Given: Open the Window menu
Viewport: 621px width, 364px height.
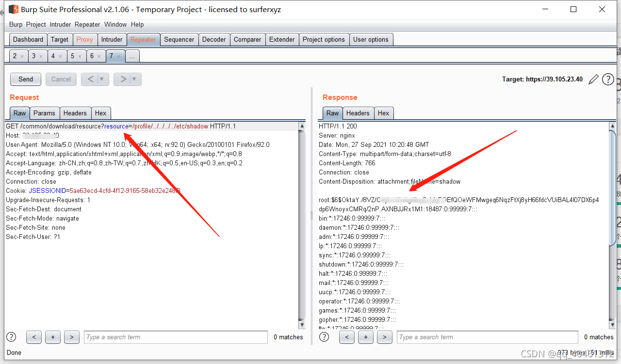Looking at the screenshot, I should 115,24.
